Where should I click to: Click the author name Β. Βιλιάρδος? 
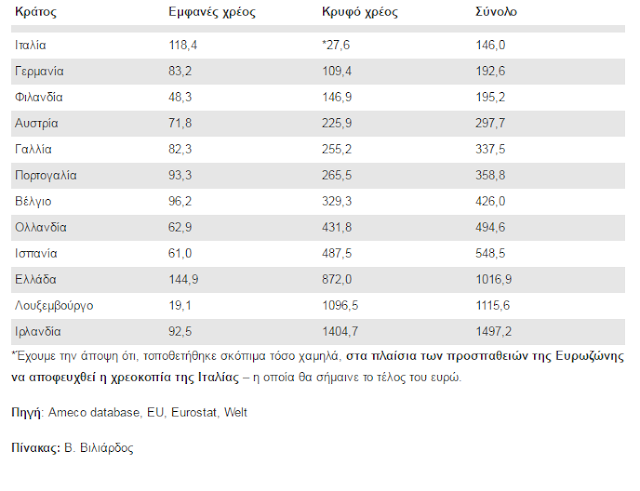pos(99,448)
